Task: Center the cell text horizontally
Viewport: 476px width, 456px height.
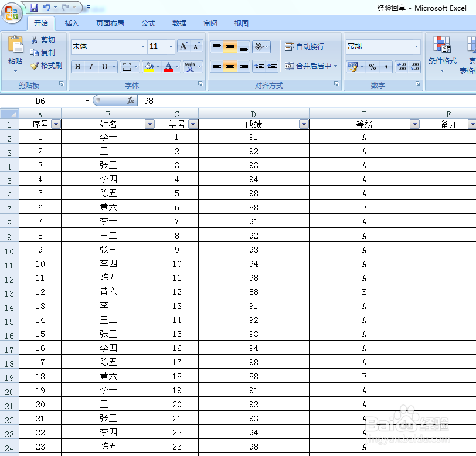Action: (230, 66)
